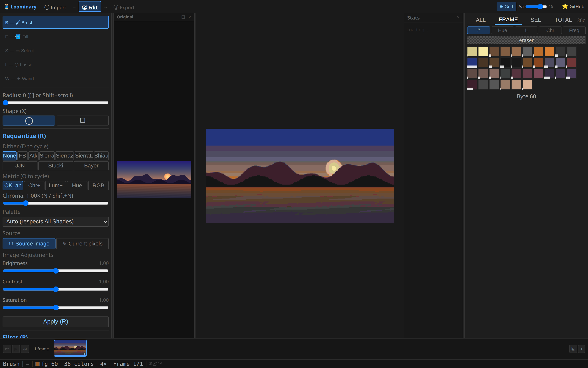Set dither mode to None
The image size is (588, 368).
[x=10, y=156]
